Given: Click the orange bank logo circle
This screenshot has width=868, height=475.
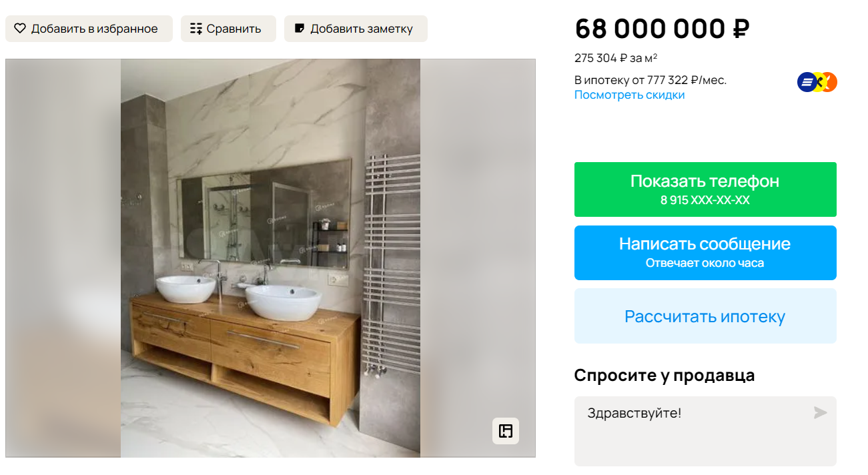Looking at the screenshot, I should pos(829,82).
